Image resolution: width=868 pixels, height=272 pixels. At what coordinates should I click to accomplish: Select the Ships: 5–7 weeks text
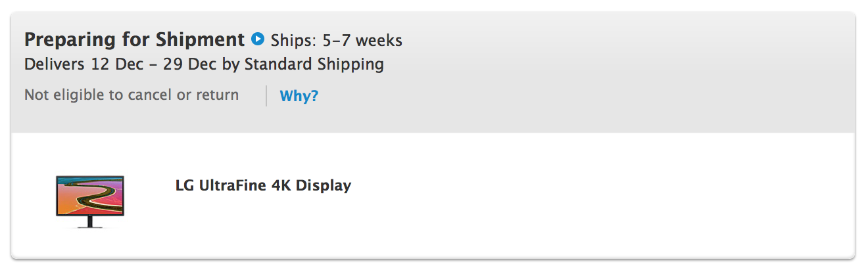pos(336,40)
